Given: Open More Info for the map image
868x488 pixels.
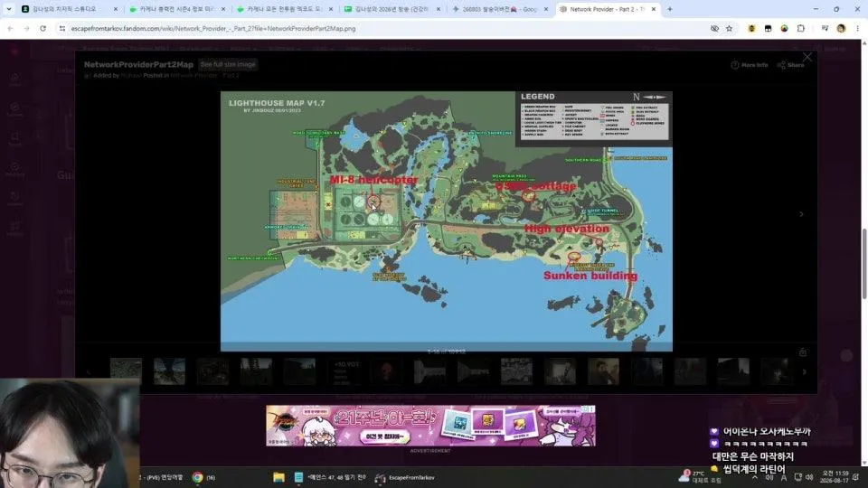Looking at the screenshot, I should coord(750,65).
